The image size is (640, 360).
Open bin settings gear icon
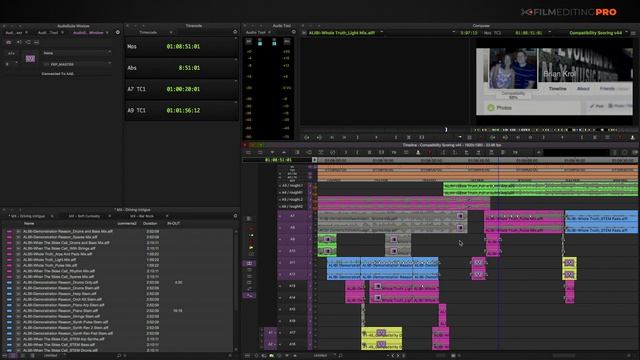(235, 216)
